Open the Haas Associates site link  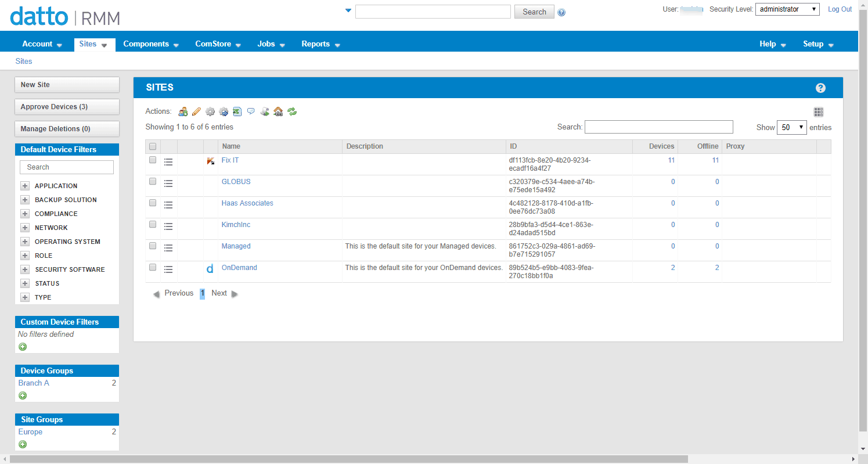(247, 203)
